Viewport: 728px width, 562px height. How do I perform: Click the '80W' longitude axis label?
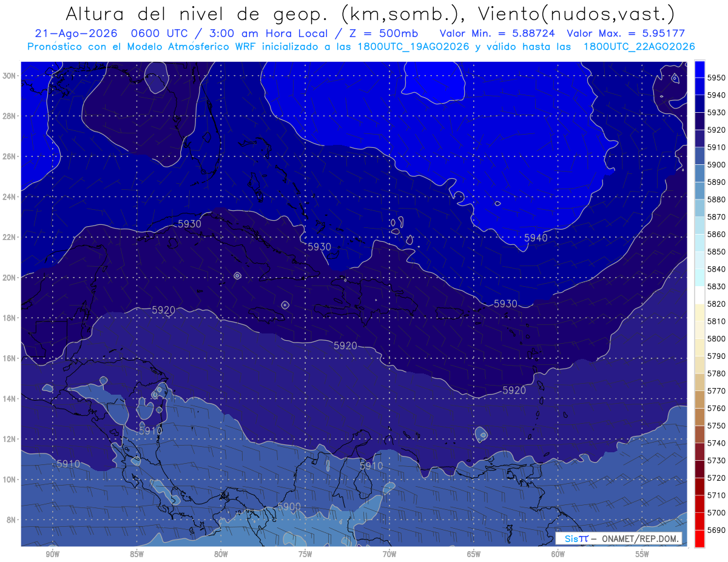click(221, 555)
